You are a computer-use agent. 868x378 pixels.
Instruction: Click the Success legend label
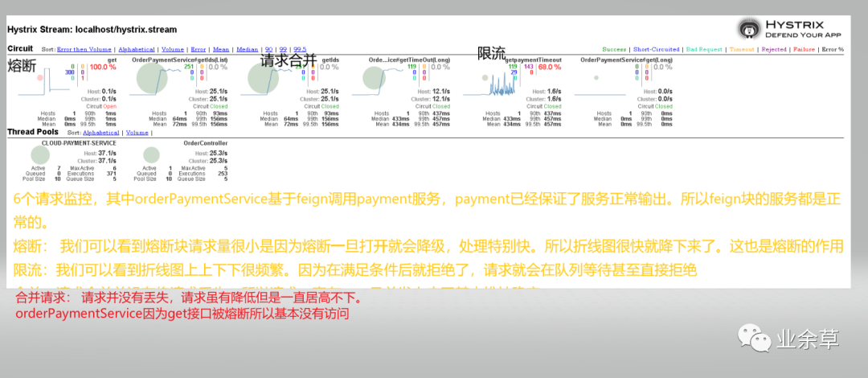click(614, 49)
